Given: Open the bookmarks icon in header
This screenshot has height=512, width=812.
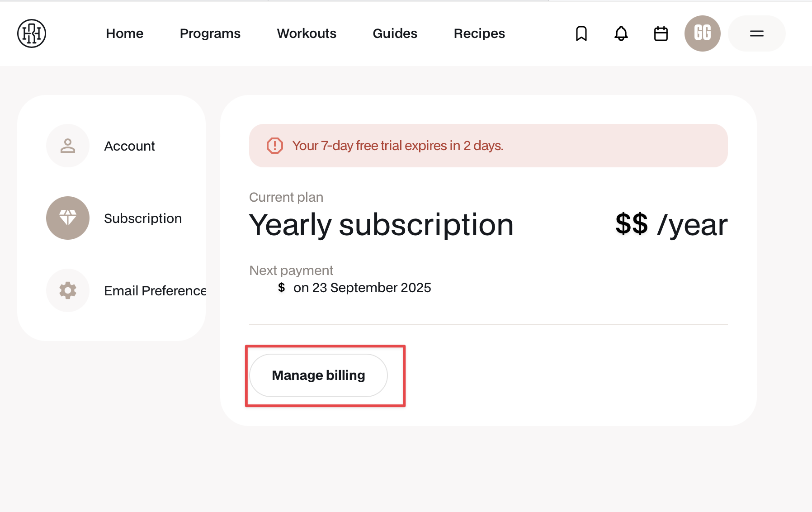Looking at the screenshot, I should click(x=581, y=33).
